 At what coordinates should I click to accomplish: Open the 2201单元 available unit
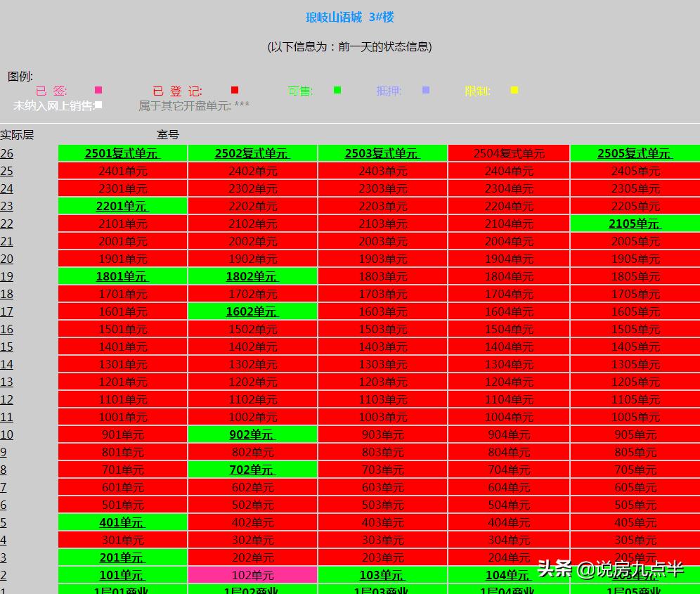click(x=122, y=206)
